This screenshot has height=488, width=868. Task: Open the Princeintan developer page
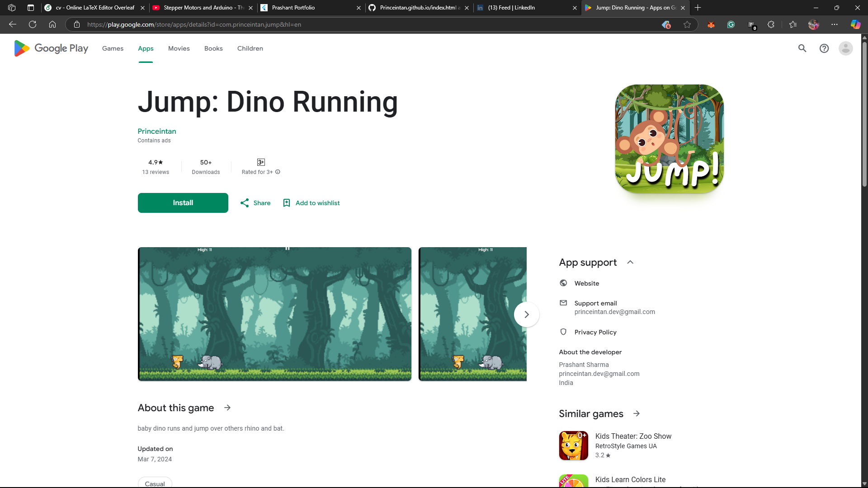pyautogui.click(x=156, y=131)
